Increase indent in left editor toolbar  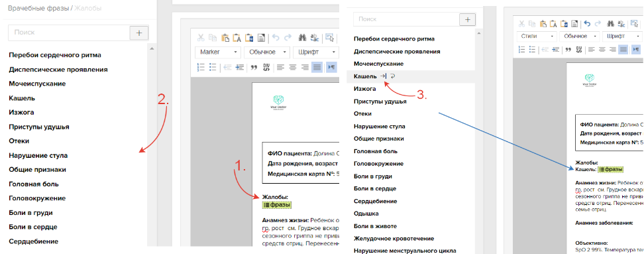239,67
